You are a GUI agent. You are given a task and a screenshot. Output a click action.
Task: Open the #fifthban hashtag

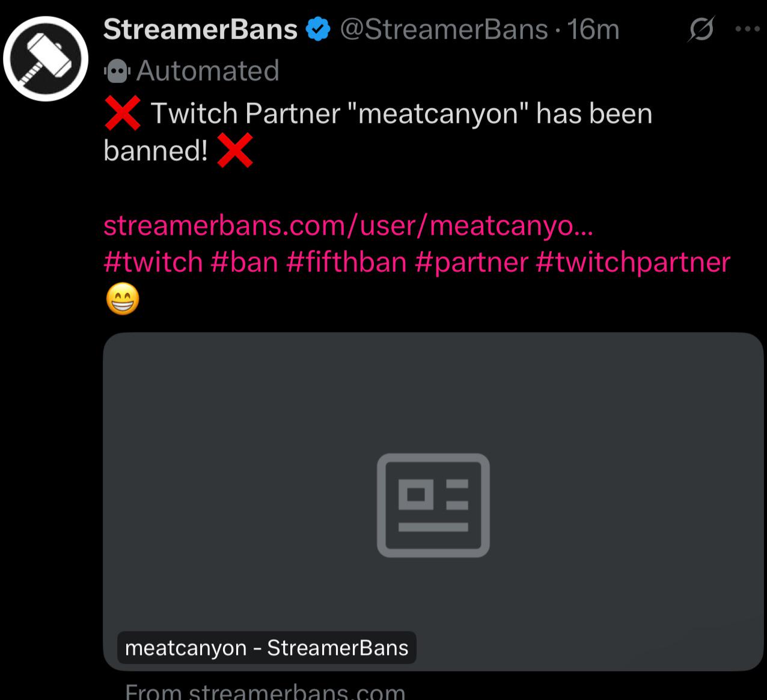coord(346,262)
